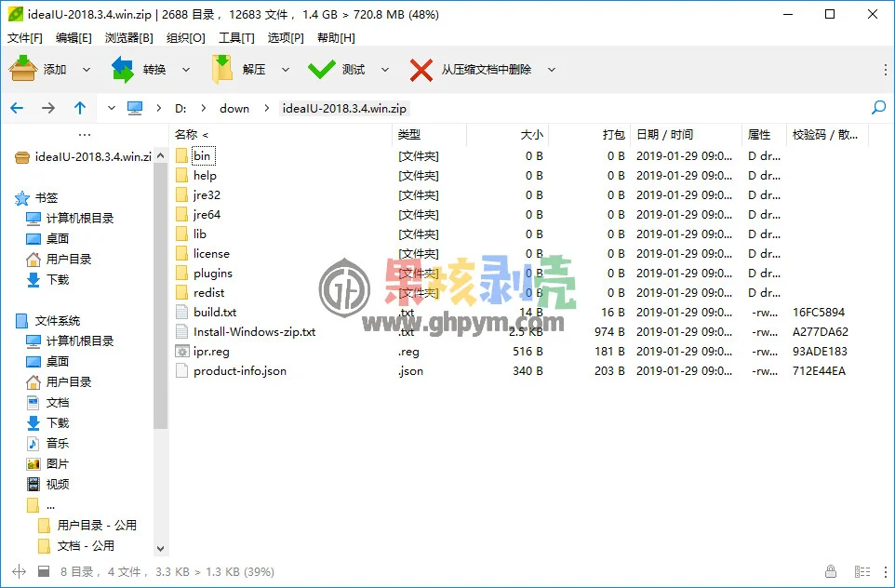Image resolution: width=895 pixels, height=588 pixels.
Task: Sort by the 大小 column header
Action: 507,135
